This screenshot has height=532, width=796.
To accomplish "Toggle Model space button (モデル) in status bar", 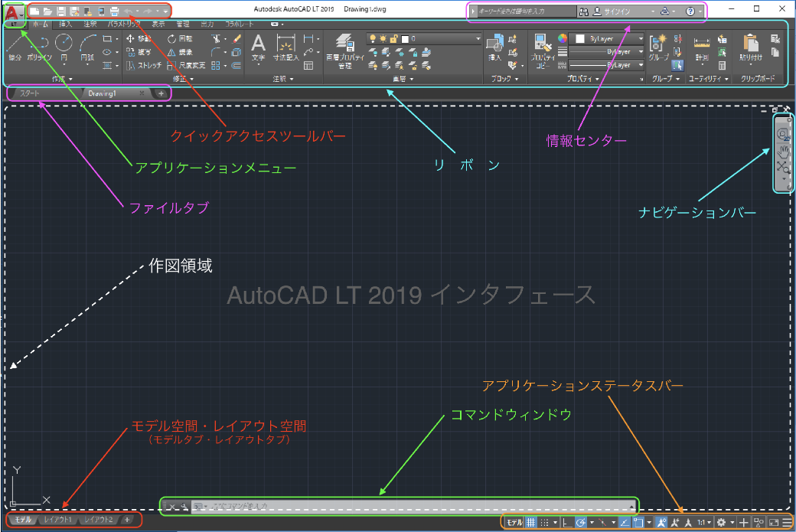I will click(514, 522).
